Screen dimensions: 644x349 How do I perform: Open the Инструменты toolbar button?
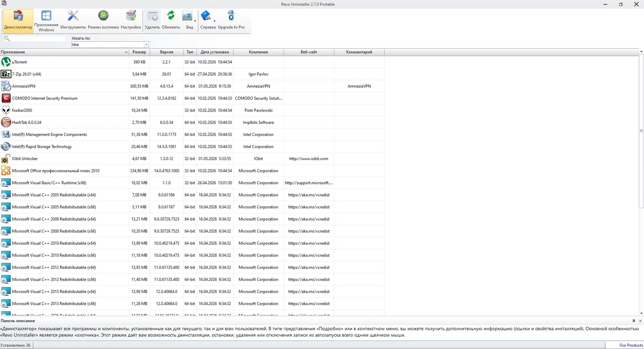coord(73,20)
